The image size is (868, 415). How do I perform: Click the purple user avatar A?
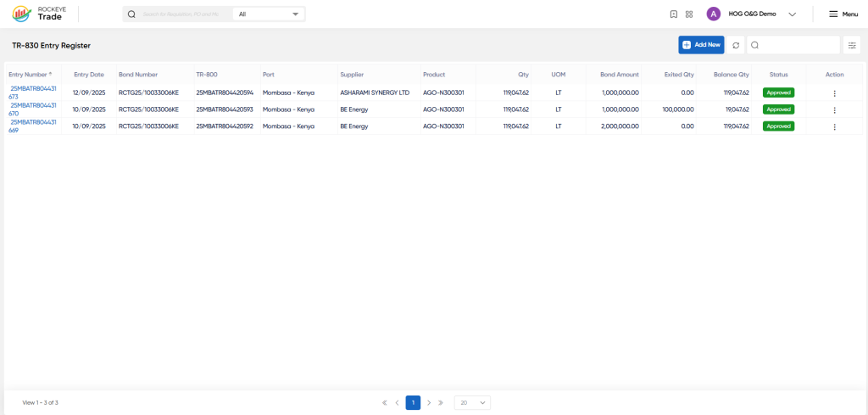pos(714,14)
